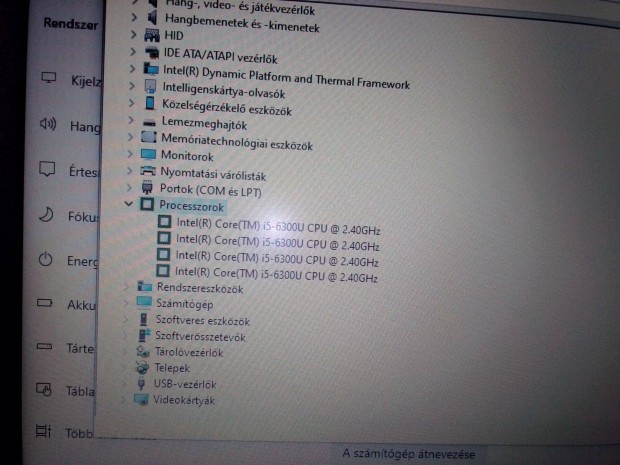
Task: Expand Intel(R) Dynamic Platform and Thermal Framework
Action: point(132,69)
